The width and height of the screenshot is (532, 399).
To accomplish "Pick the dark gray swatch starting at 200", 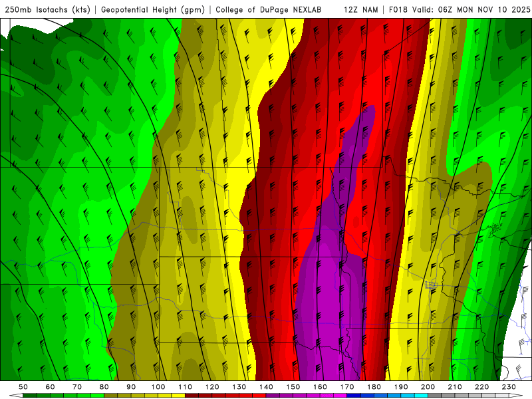I will [x=435, y=395].
